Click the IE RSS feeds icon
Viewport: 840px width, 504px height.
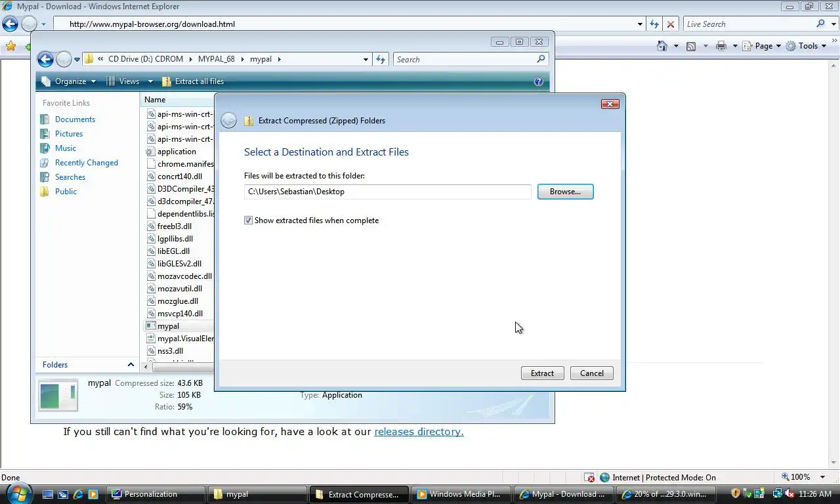(x=691, y=46)
